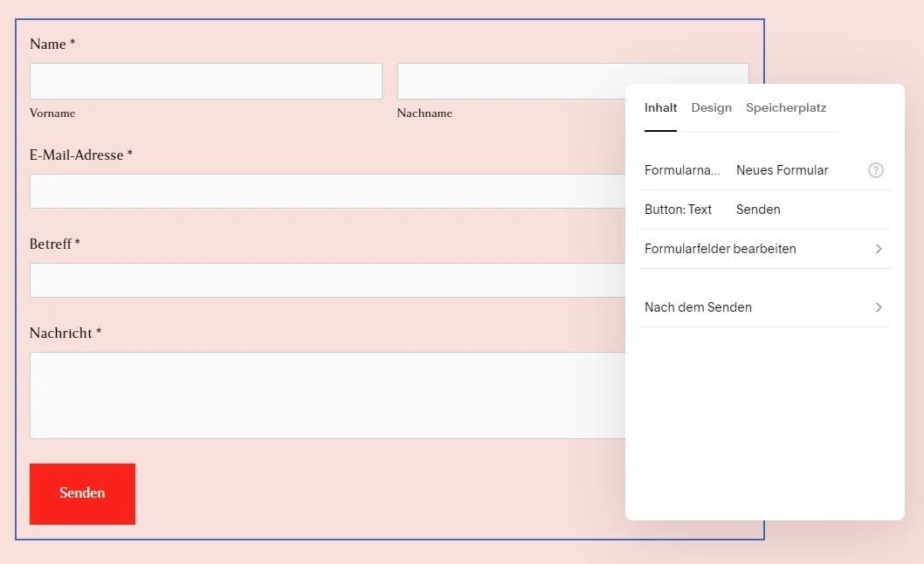Switch to the Inhalt tab

[660, 108]
